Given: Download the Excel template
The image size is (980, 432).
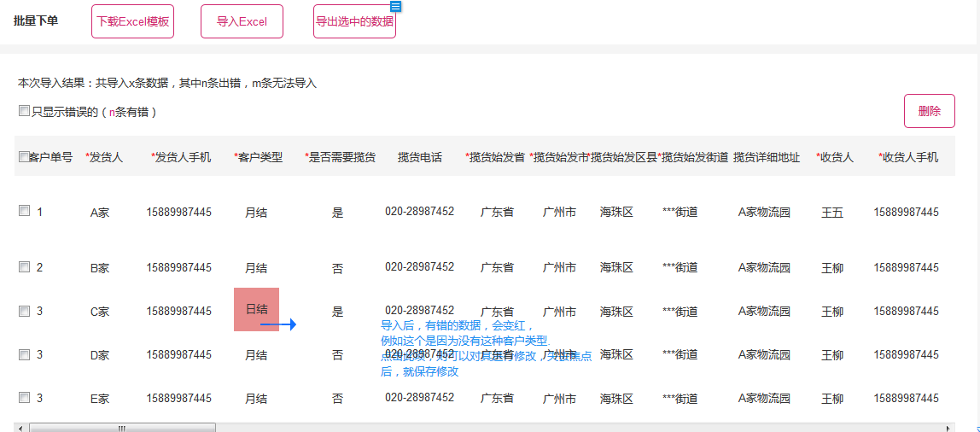Looking at the screenshot, I should point(132,21).
